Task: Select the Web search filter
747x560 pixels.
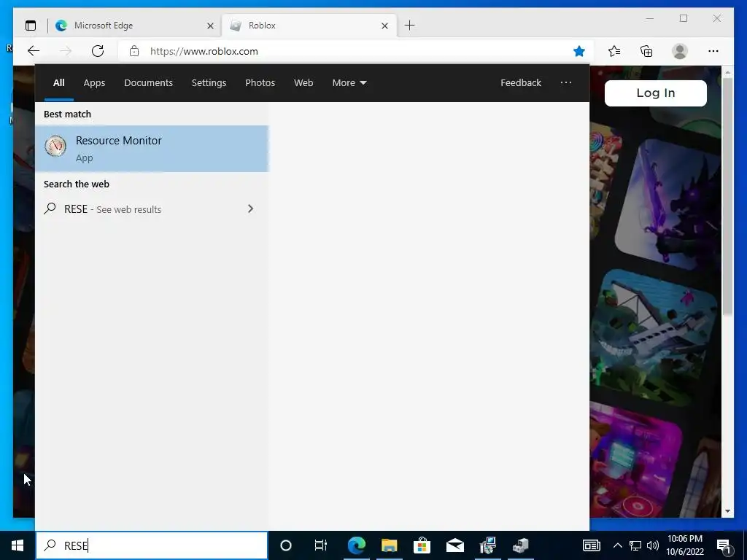Action: click(x=303, y=83)
